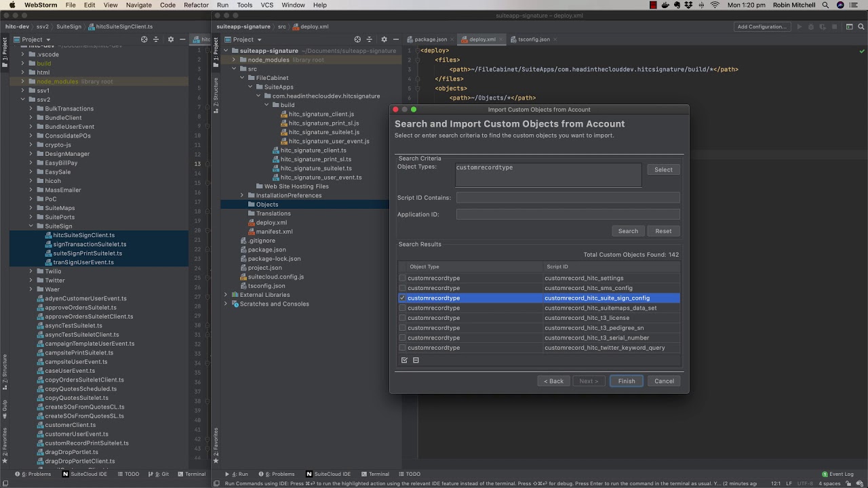Check the customrecord_hitc_twitter_keyword_query checkbox
Screen dimensions: 868x488
click(x=403, y=348)
